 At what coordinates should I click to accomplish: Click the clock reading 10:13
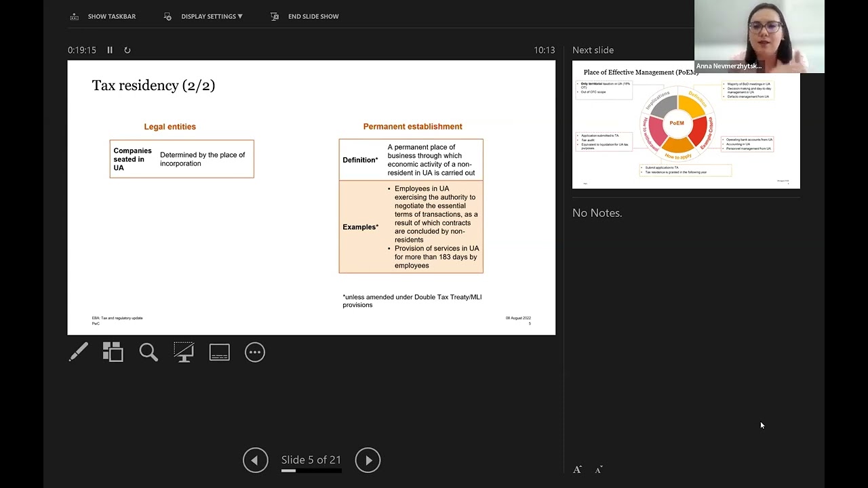545,50
